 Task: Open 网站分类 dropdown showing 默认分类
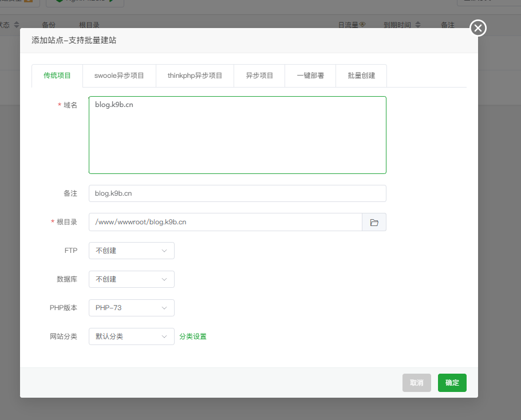click(x=132, y=336)
